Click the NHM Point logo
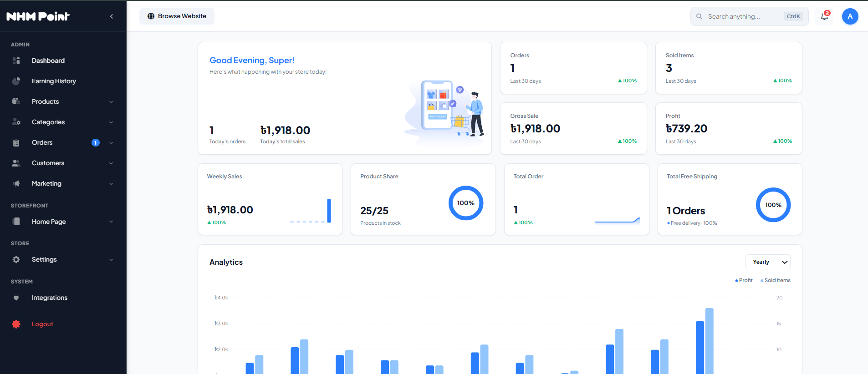 point(38,16)
